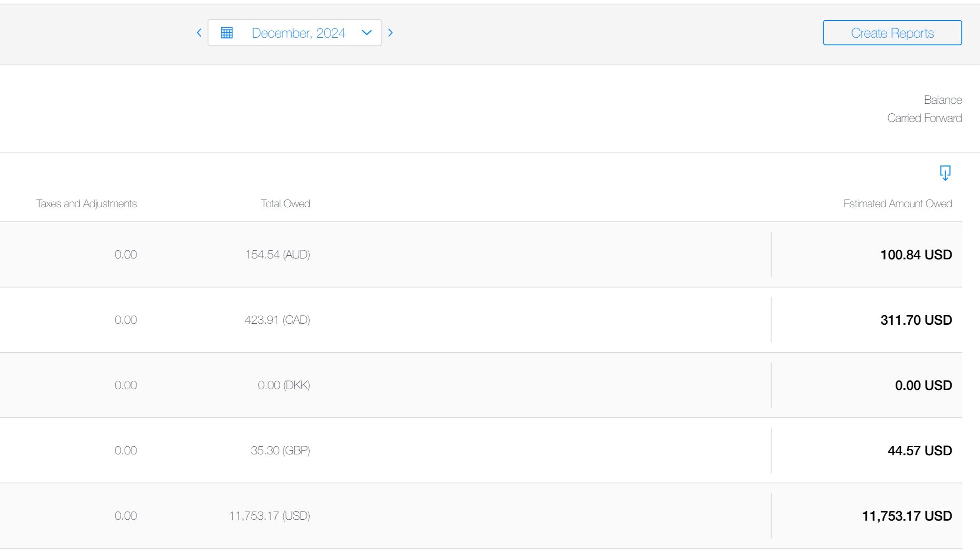Click the Taxes and Adjustments column header
The height and width of the screenshot is (551, 980).
(x=86, y=204)
